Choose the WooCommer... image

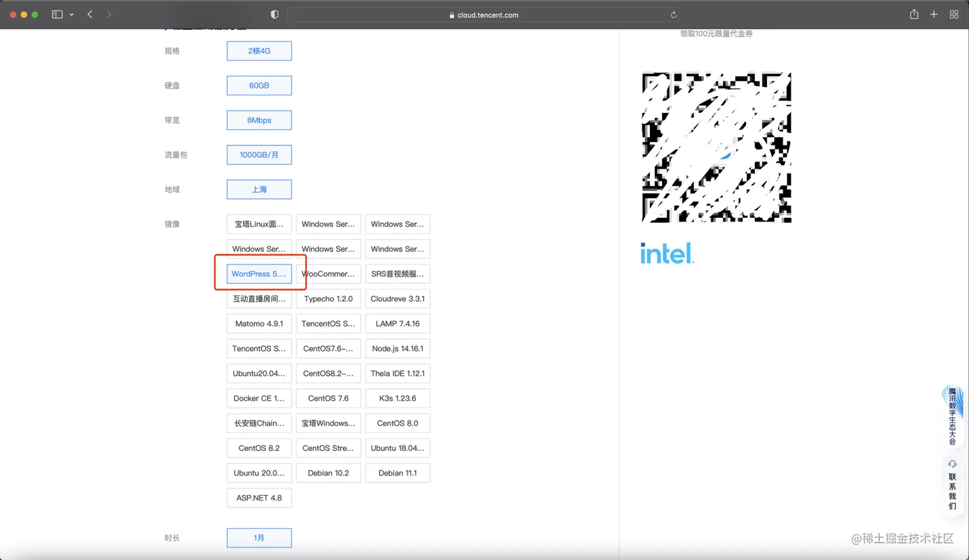coord(328,274)
